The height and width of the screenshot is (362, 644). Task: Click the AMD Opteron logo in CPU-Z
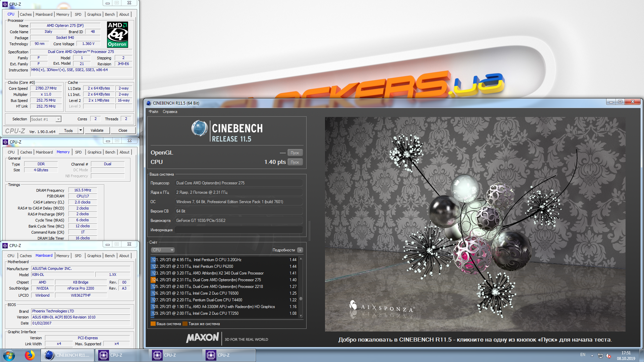pos(117,35)
